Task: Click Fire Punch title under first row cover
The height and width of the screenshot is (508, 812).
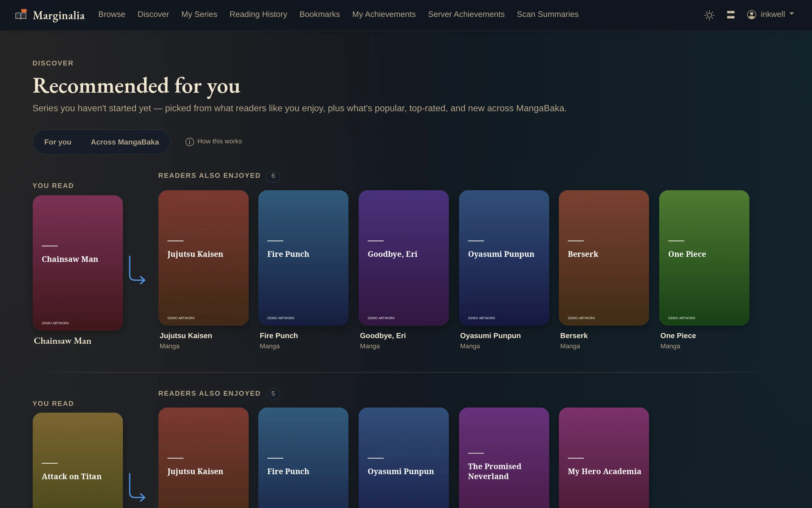Action: (x=279, y=336)
